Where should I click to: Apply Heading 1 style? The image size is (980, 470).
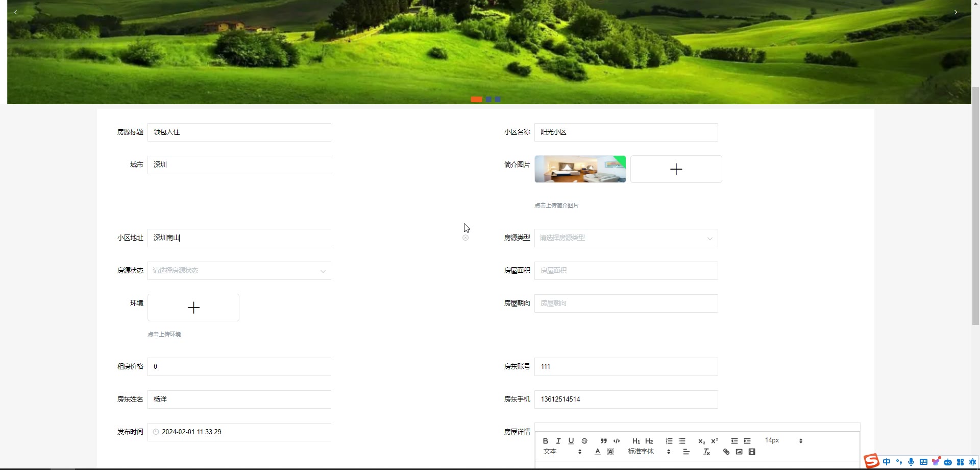636,441
